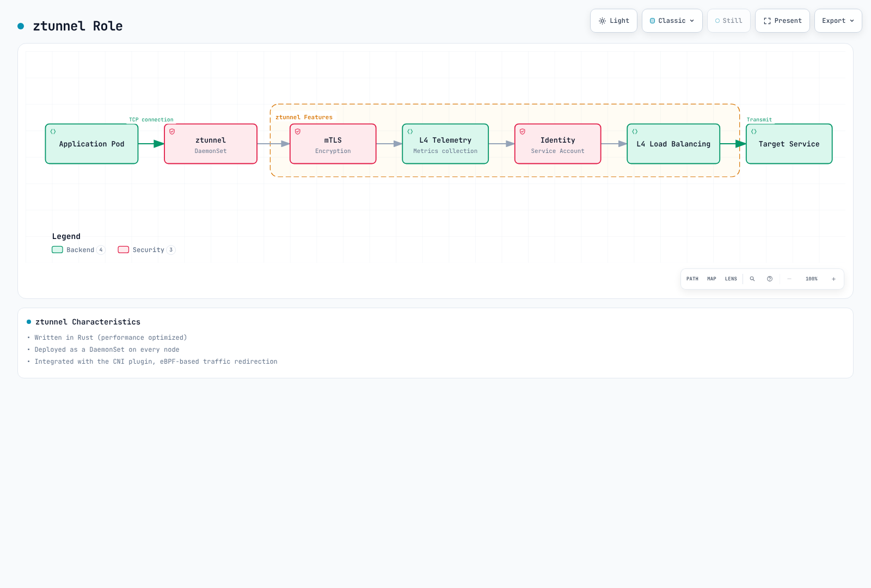Expand the Export dropdown menu
The height and width of the screenshot is (588, 871).
tap(838, 21)
